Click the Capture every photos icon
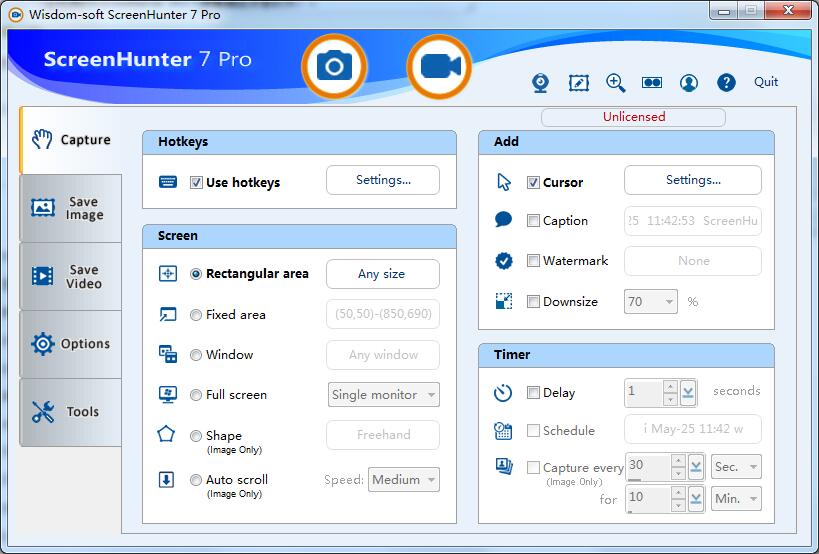The height and width of the screenshot is (554, 819). [x=504, y=466]
